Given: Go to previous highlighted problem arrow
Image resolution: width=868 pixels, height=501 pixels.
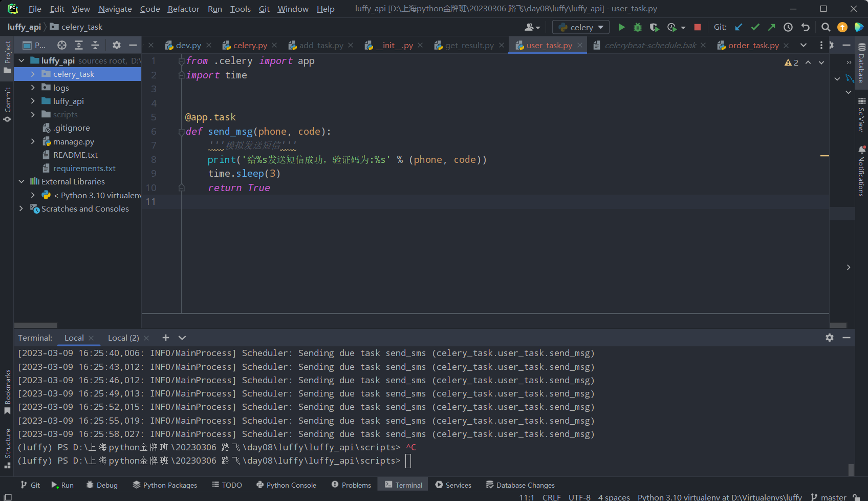Looking at the screenshot, I should pos(808,62).
